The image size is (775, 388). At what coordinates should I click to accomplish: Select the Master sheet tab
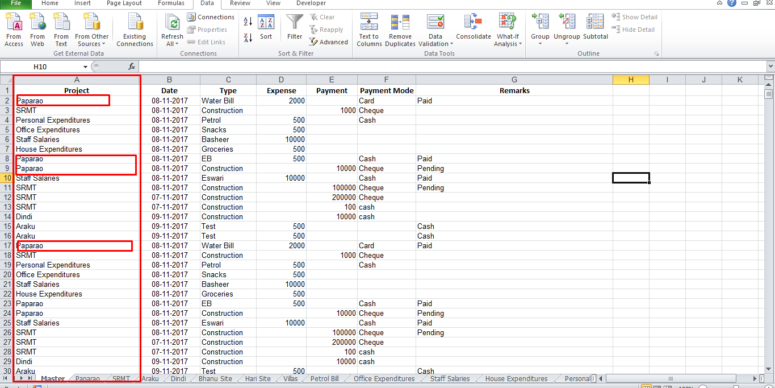[52, 379]
